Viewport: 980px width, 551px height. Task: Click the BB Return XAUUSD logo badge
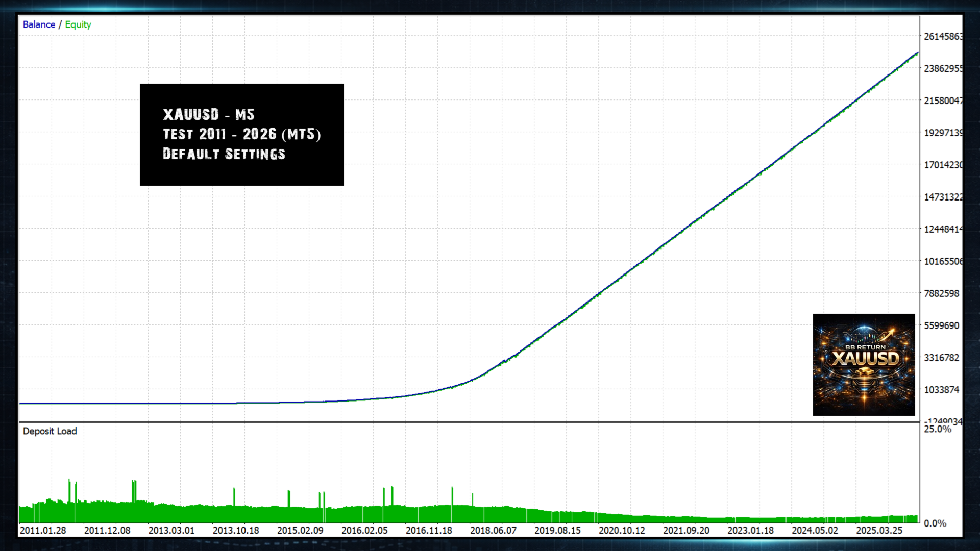click(864, 363)
